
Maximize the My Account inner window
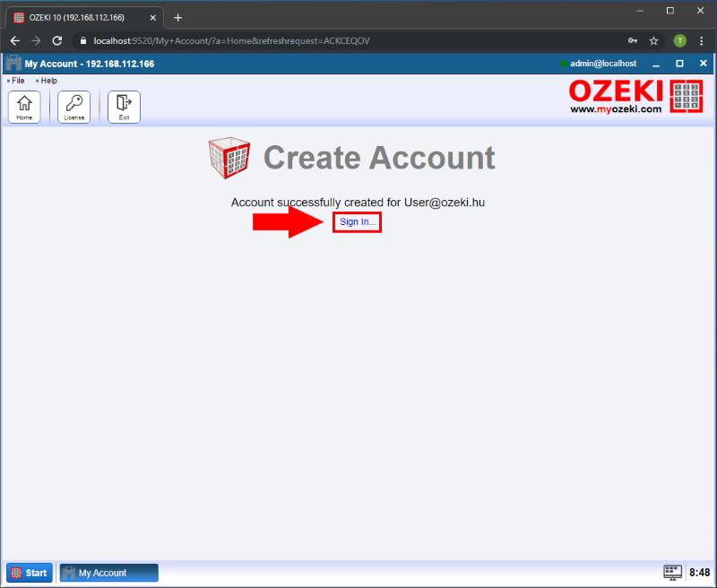[680, 64]
